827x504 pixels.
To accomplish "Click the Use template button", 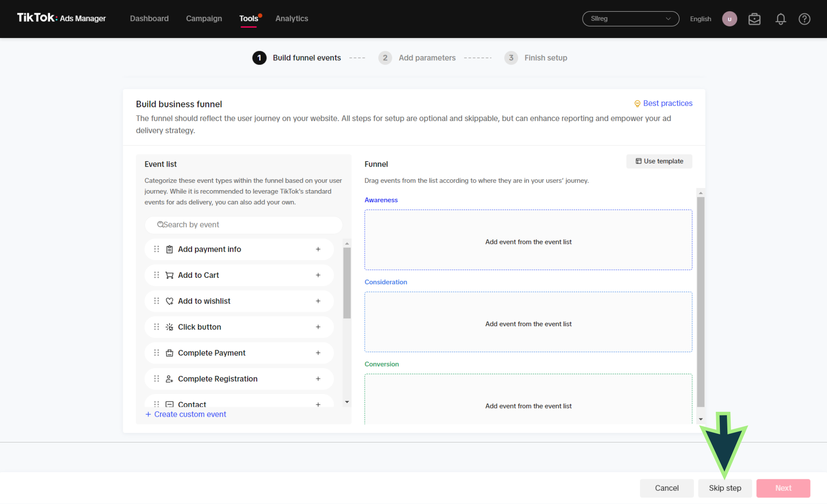I will [x=659, y=161].
